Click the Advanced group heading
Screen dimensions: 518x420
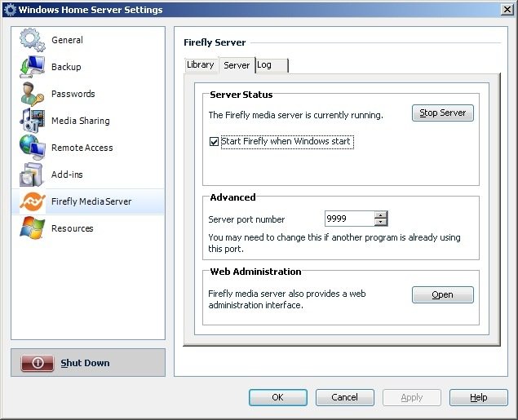(x=232, y=197)
